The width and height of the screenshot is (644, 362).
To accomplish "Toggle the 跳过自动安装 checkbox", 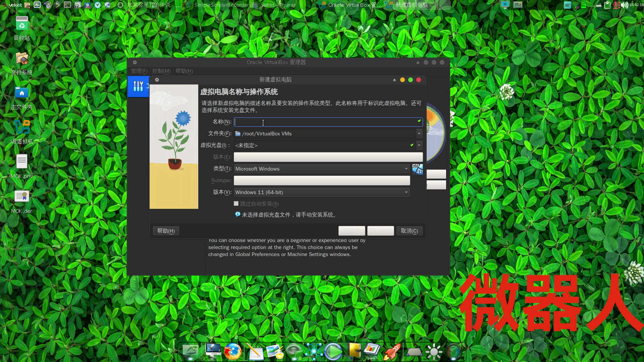I will coord(236,203).
